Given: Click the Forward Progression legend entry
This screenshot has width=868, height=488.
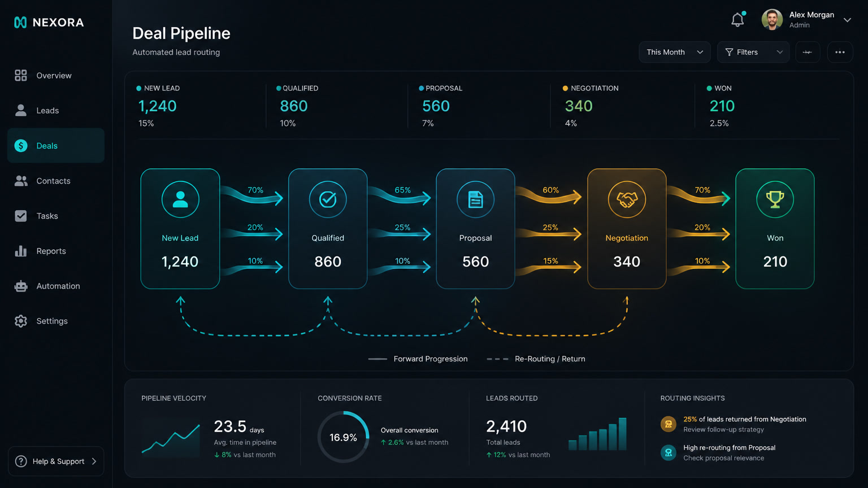Looking at the screenshot, I should (x=418, y=359).
